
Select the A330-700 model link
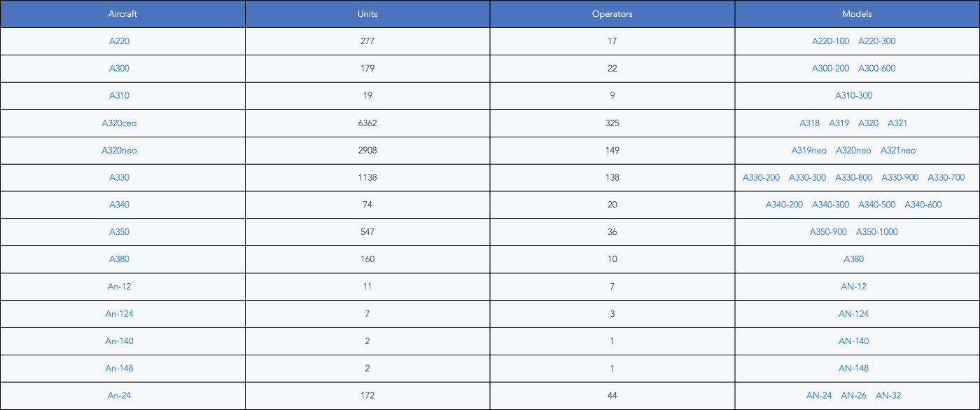point(946,178)
